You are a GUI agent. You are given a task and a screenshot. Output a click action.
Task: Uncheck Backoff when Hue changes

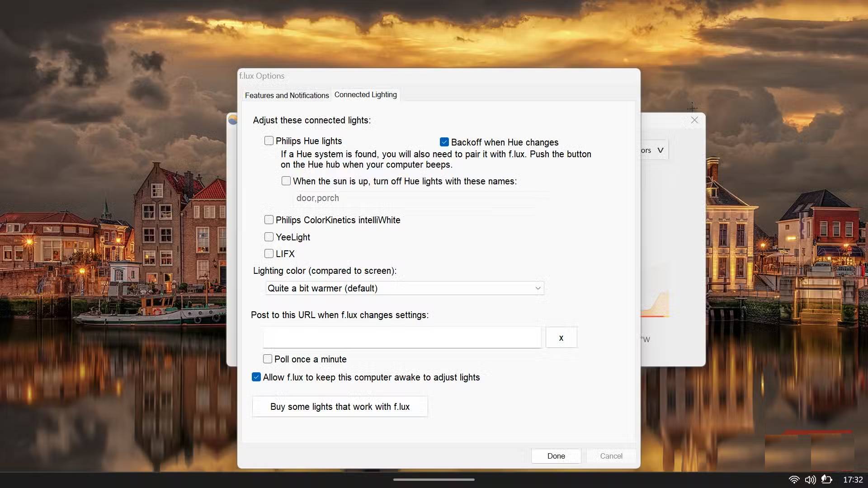click(x=444, y=141)
